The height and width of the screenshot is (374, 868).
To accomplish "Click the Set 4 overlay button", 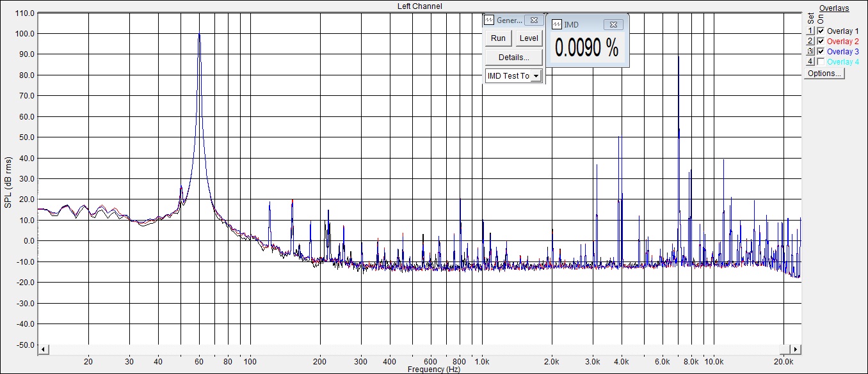I will pos(810,61).
